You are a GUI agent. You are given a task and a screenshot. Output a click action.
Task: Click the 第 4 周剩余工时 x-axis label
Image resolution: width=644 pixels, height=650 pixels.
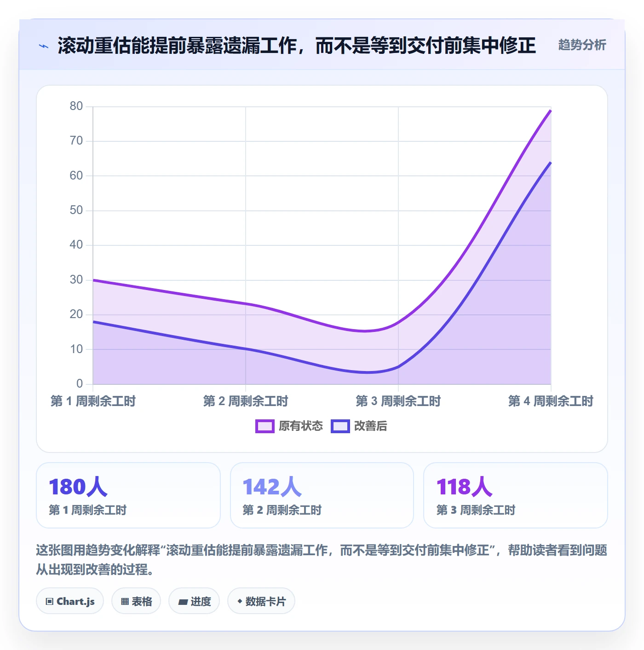coord(551,401)
